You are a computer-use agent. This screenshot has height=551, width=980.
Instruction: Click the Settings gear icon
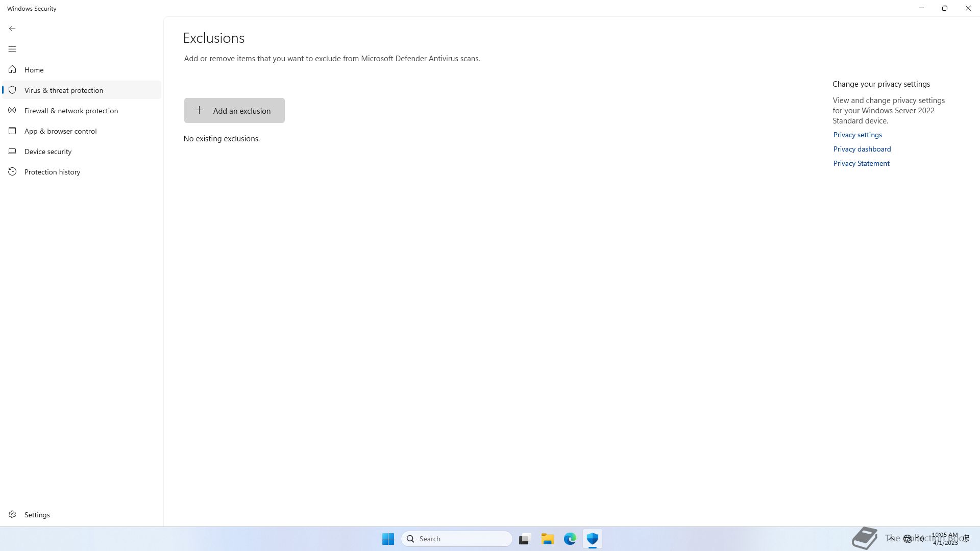(x=12, y=514)
